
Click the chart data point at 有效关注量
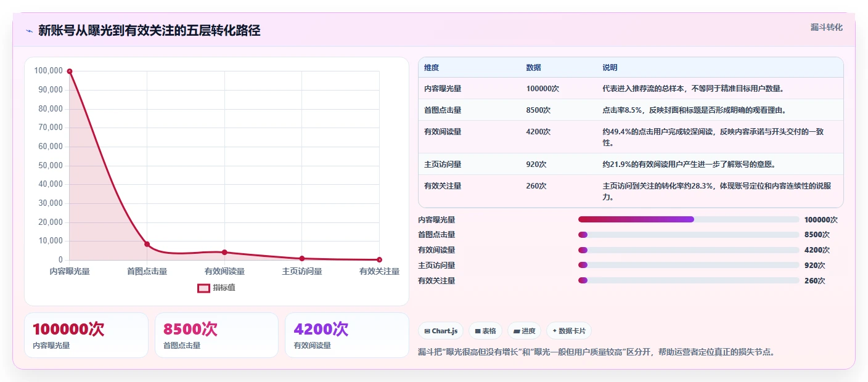[x=379, y=259]
